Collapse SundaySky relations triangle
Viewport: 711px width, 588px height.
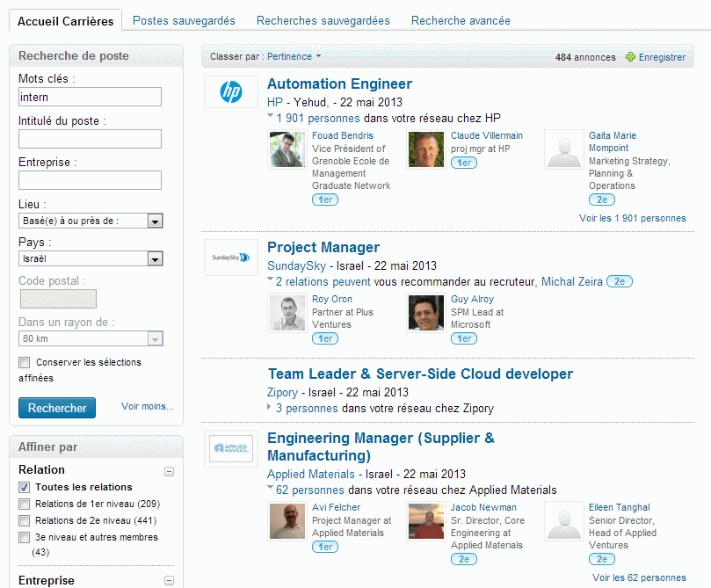click(x=271, y=279)
